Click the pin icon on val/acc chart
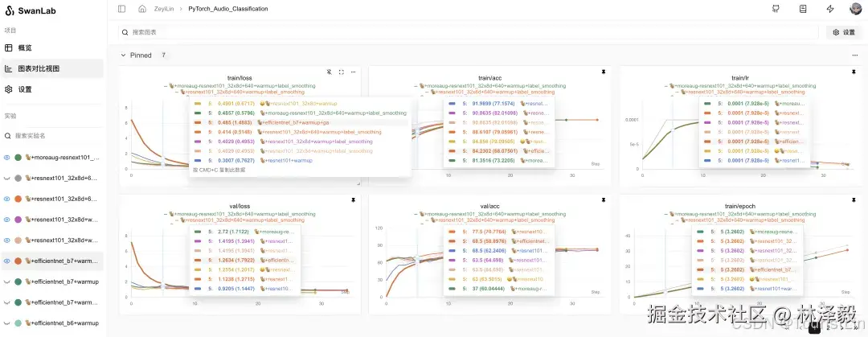868x337 pixels. [x=604, y=200]
